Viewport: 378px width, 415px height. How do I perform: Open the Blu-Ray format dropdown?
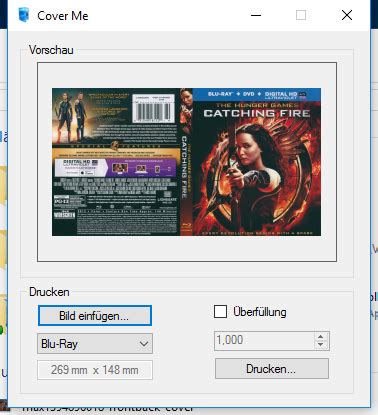[95, 343]
